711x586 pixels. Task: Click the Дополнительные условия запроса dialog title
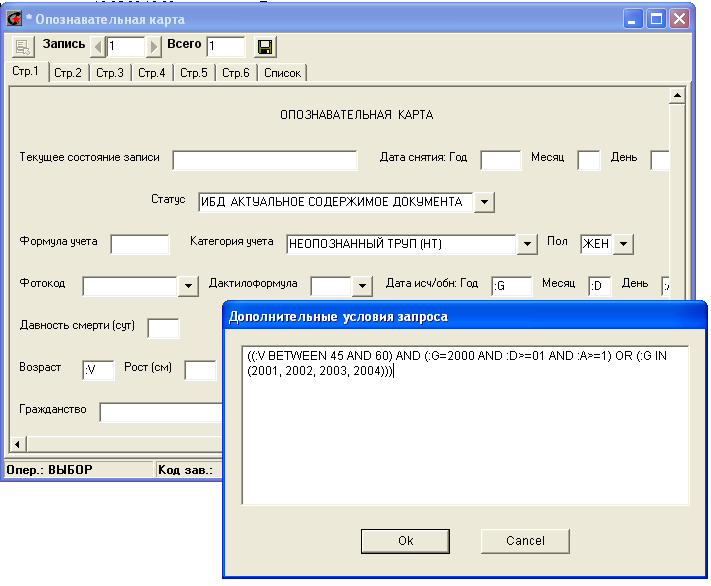tap(338, 317)
